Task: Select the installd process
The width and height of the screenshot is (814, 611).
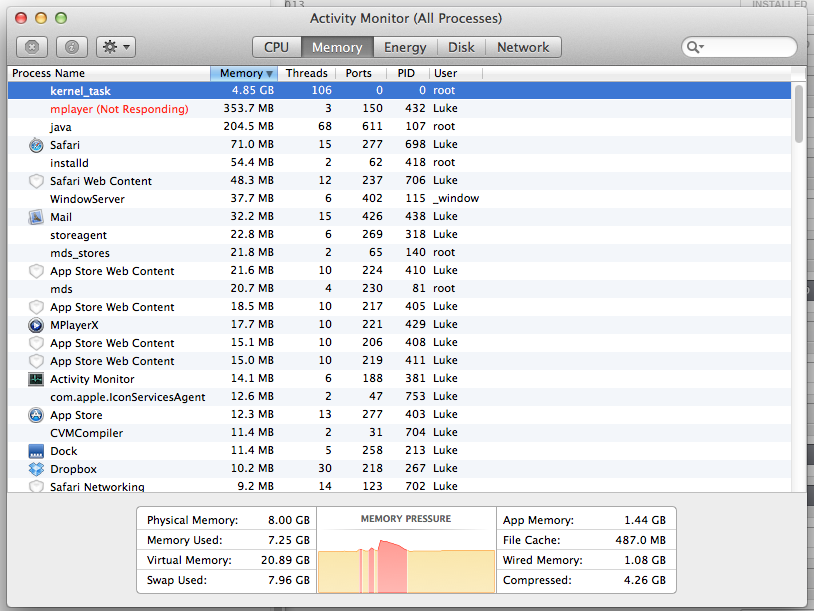Action: [399, 163]
